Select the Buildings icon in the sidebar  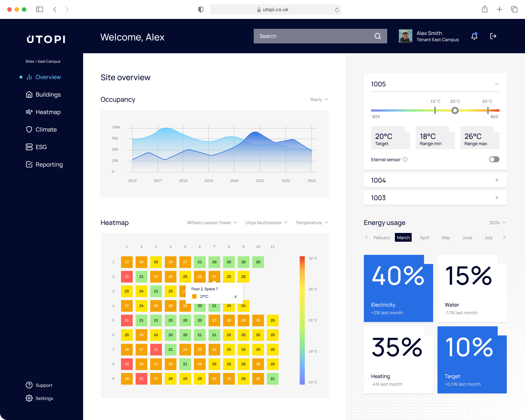30,94
